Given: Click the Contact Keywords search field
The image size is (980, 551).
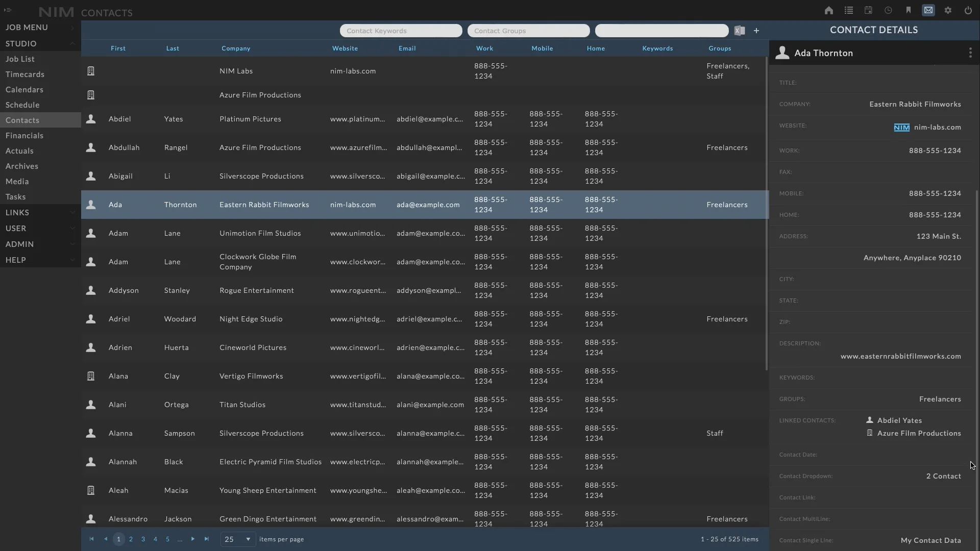Looking at the screenshot, I should pyautogui.click(x=401, y=31).
